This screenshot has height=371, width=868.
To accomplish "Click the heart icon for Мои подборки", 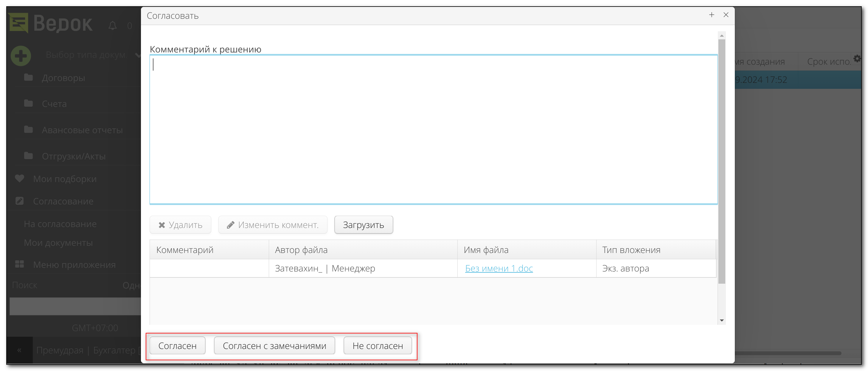I will [x=20, y=178].
